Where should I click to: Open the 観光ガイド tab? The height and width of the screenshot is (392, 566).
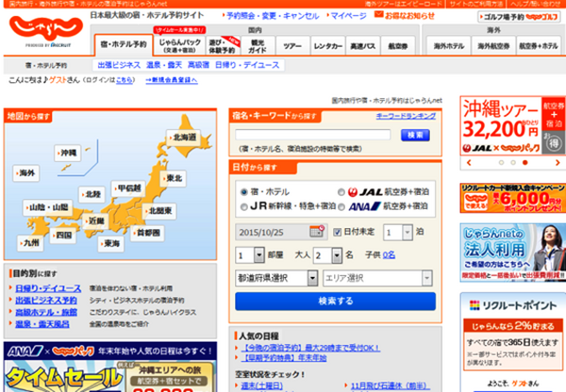[x=258, y=46]
